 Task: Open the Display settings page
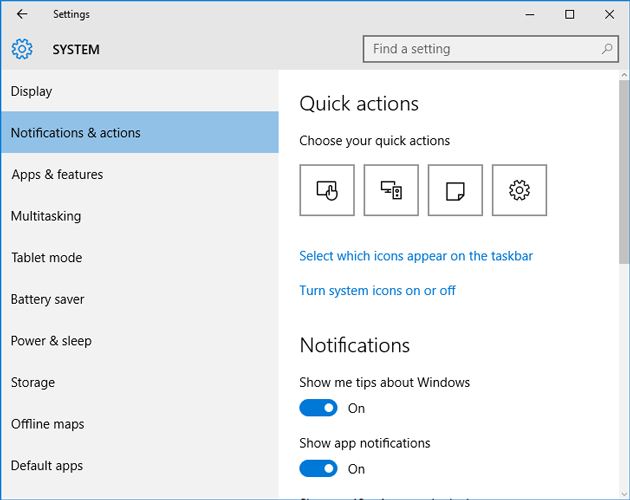32,91
